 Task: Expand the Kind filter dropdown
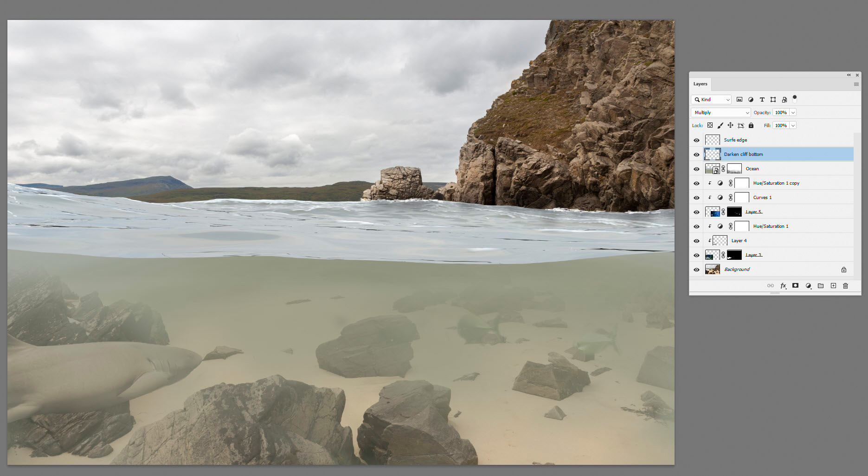(711, 99)
